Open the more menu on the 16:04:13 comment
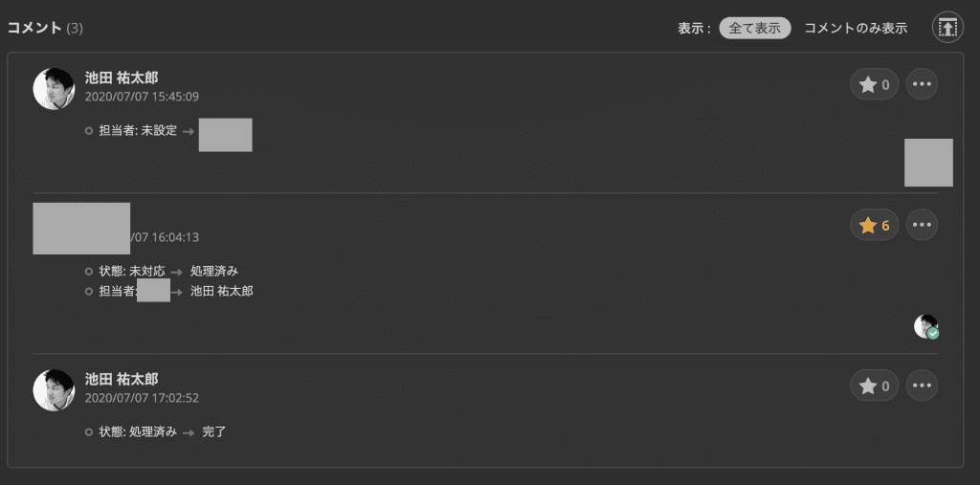Viewport: 980px width, 485px height. pos(922,225)
